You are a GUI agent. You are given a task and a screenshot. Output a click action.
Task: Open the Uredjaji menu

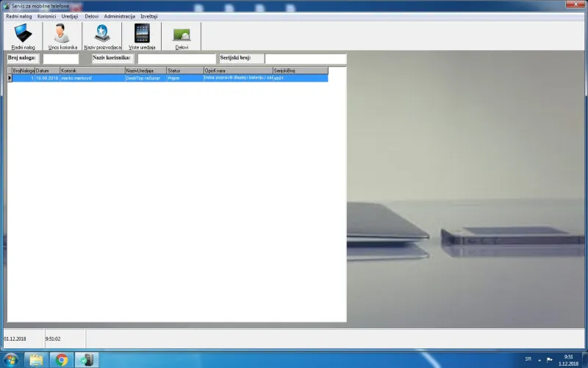pyautogui.click(x=70, y=16)
